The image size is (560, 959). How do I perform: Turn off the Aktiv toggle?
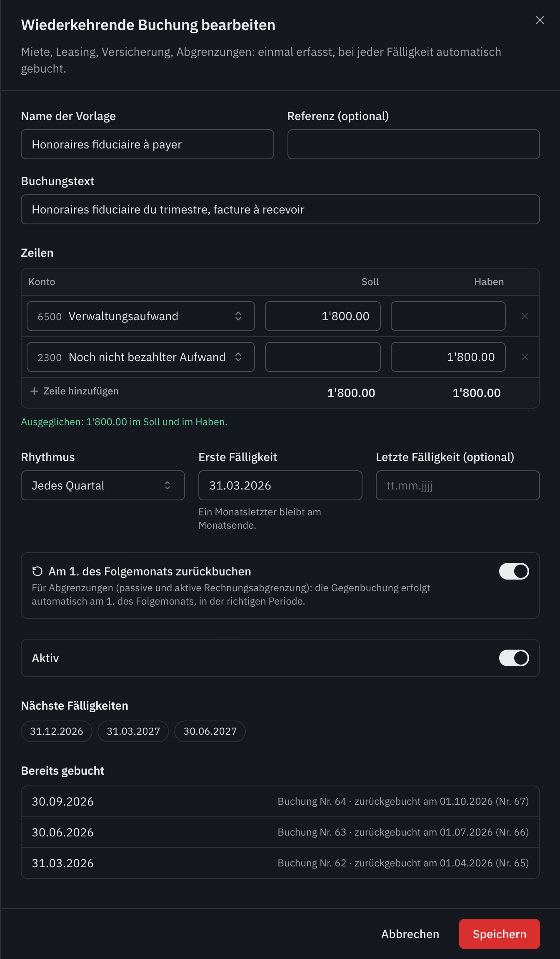point(514,658)
